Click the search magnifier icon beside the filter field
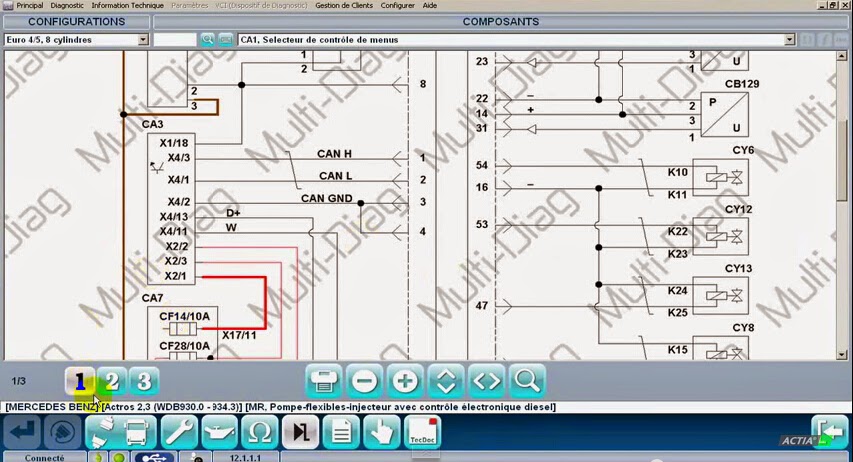The height and width of the screenshot is (462, 853). tap(207, 40)
